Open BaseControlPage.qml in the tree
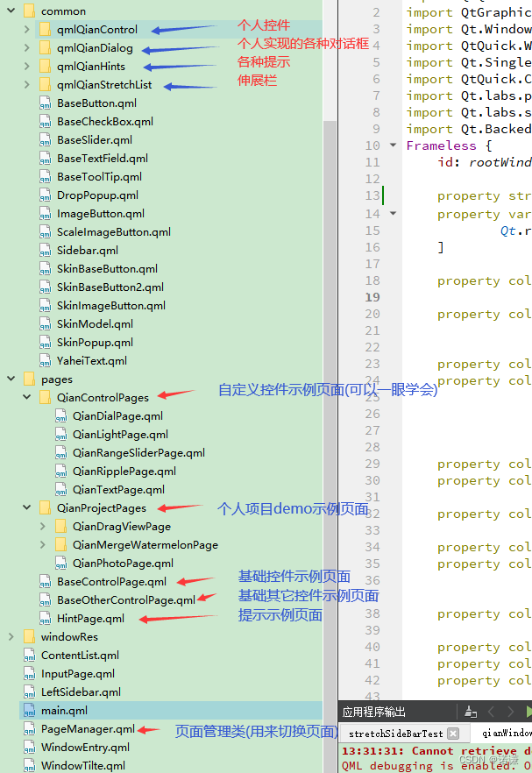 (112, 582)
